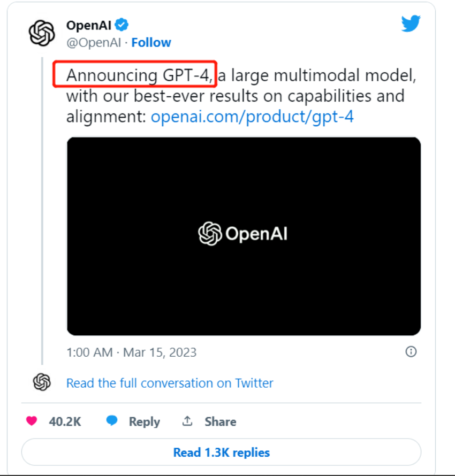Click Read the full conversation on Twitter

click(170, 383)
